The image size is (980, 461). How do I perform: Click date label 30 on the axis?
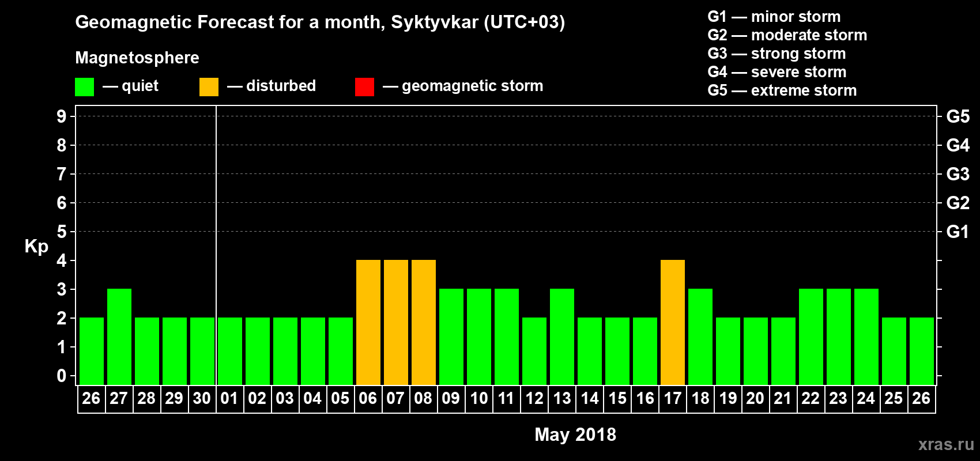click(202, 398)
